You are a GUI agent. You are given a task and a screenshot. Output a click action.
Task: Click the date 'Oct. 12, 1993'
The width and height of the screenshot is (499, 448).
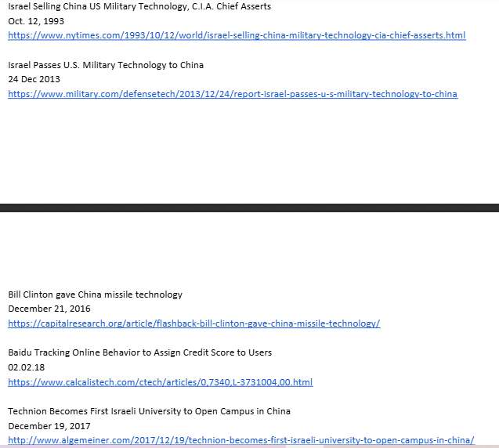[x=36, y=21]
